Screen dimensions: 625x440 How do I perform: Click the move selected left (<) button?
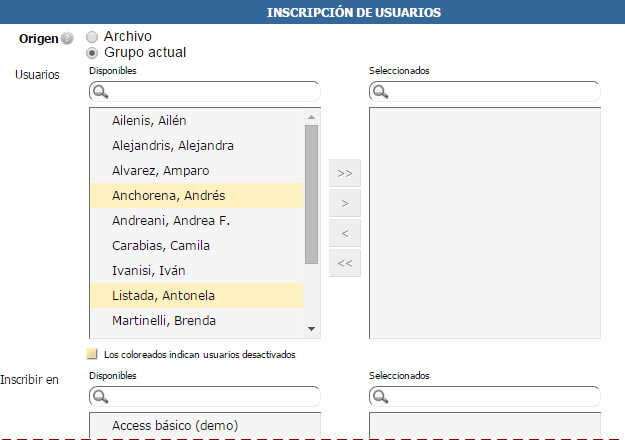(x=345, y=233)
